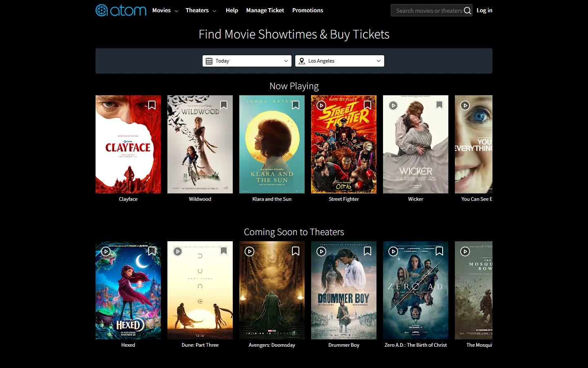Play the Avengers: Doomsday trailer
Image resolution: width=588 pixels, height=368 pixels.
249,251
